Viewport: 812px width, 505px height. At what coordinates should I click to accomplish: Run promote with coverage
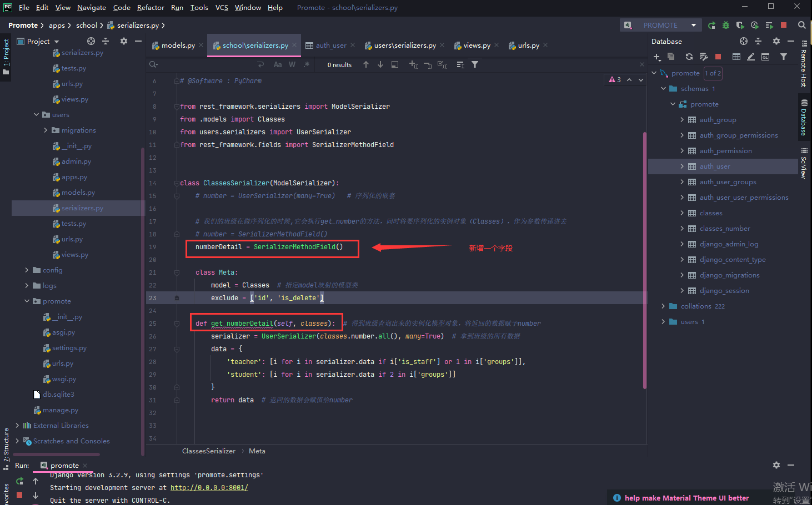[x=740, y=25]
